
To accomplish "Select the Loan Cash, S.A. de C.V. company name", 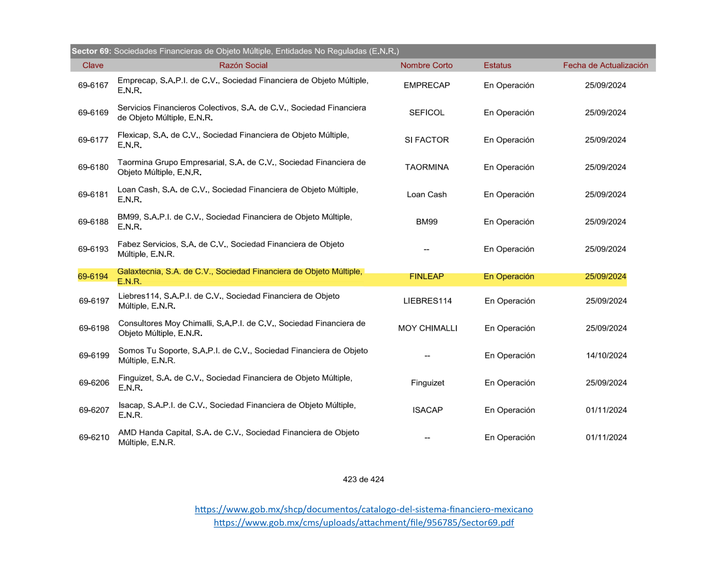I will 238,195.
